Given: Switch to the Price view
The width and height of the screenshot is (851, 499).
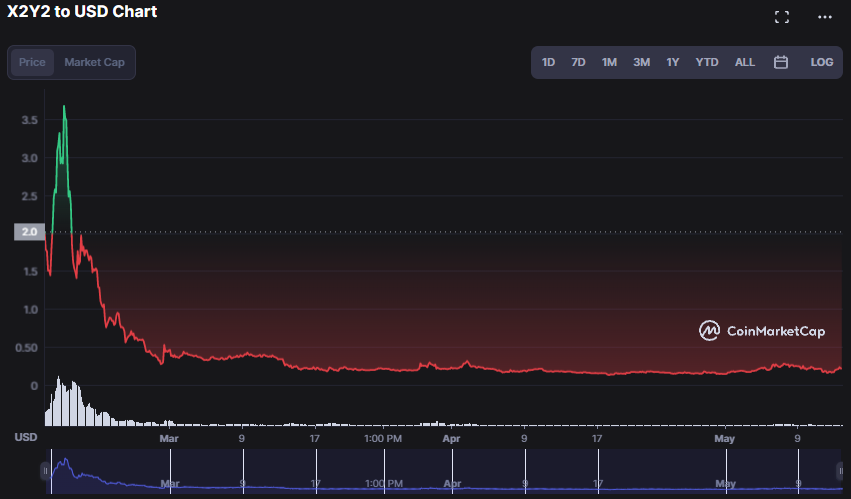Looking at the screenshot, I should pos(32,62).
